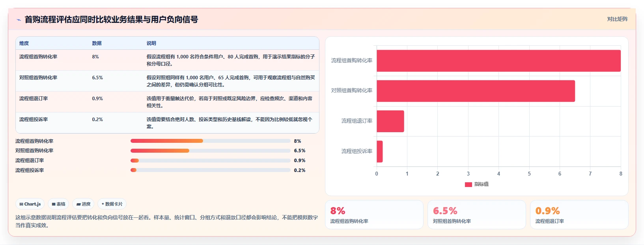Click the 流程组投诉率 progress bar
644x245 pixels.
(x=211, y=170)
